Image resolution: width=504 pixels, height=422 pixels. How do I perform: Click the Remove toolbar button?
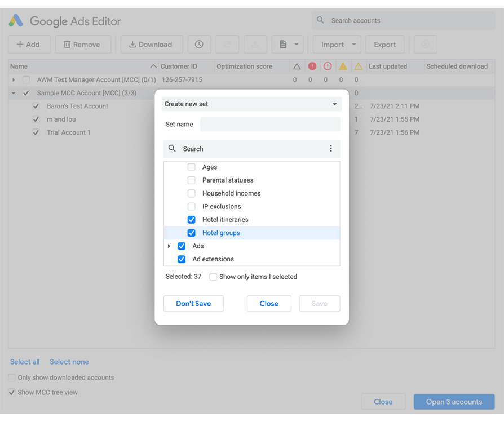click(83, 45)
